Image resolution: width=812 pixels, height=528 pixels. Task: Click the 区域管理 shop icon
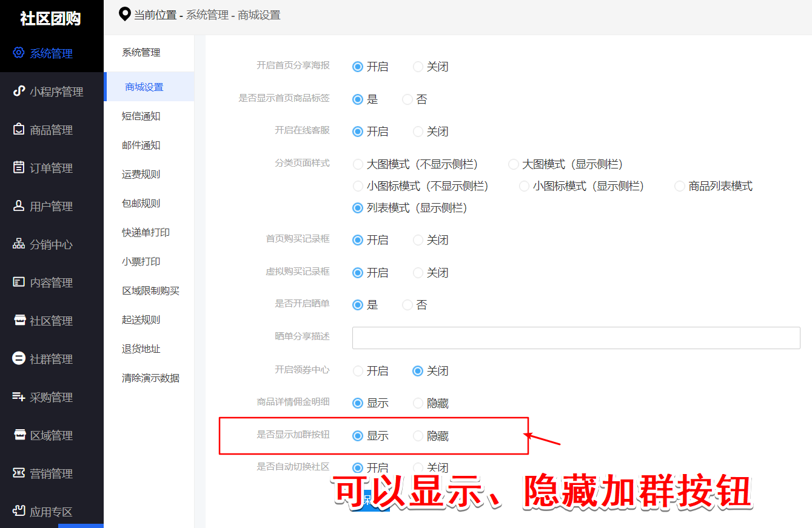(x=20, y=435)
